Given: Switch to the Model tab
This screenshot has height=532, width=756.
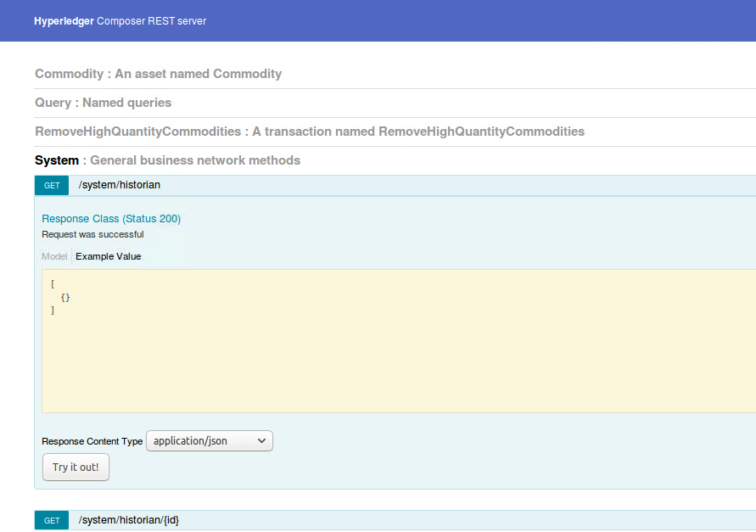Looking at the screenshot, I should point(54,256).
